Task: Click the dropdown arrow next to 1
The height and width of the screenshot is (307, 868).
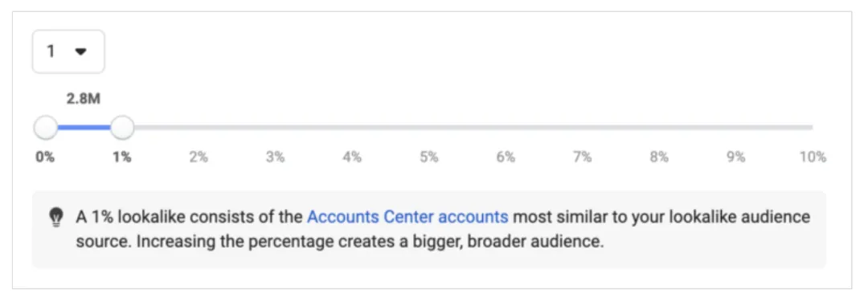Action: click(81, 51)
